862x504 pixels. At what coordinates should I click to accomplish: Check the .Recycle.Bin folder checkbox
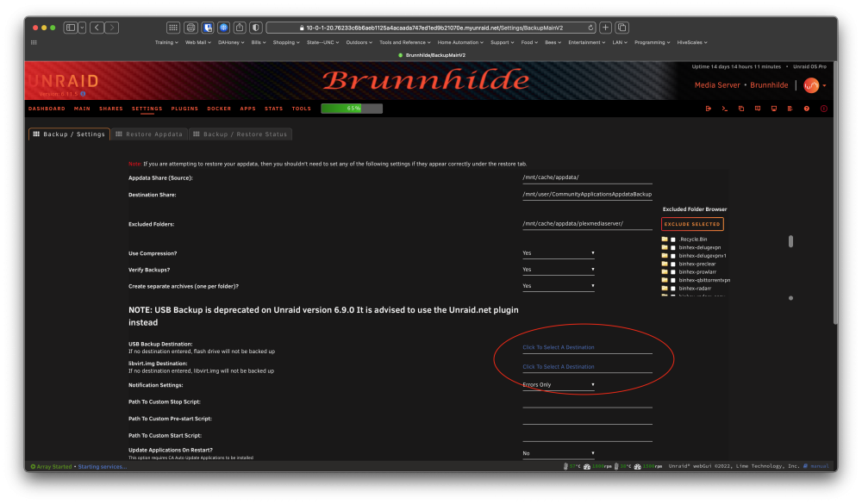[x=673, y=240]
